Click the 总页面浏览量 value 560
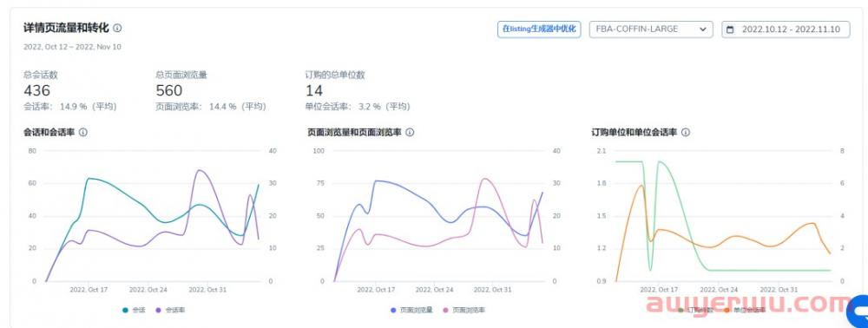Image resolution: width=868 pixels, height=328 pixels. (x=169, y=91)
